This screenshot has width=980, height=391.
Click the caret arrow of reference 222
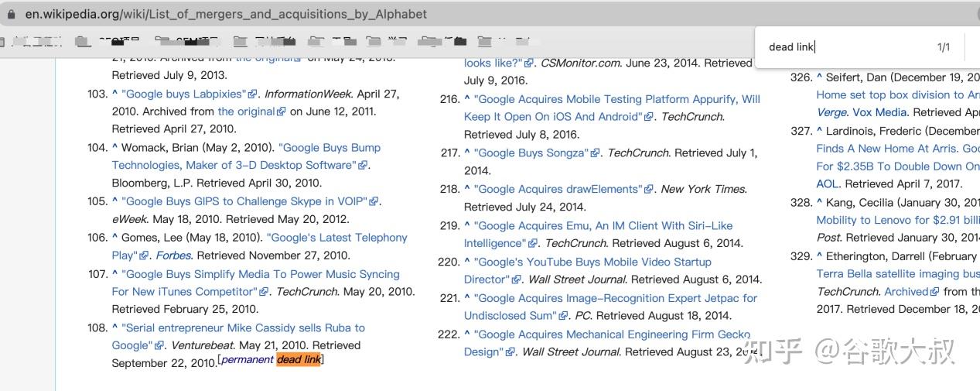click(x=467, y=334)
